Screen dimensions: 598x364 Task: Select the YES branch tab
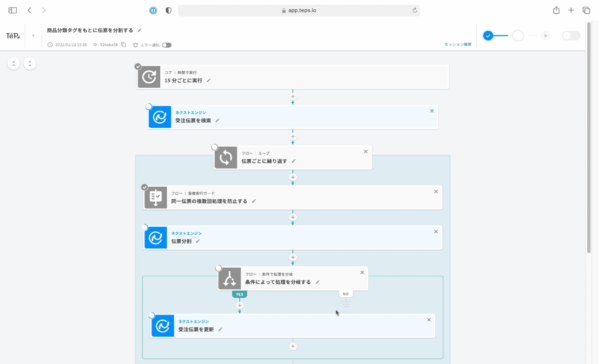(240, 294)
